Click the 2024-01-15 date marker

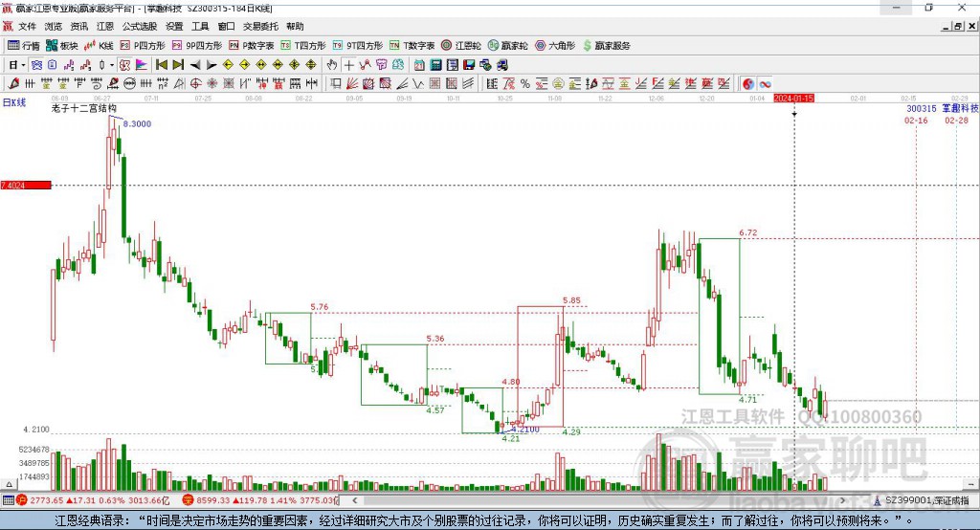click(x=793, y=99)
